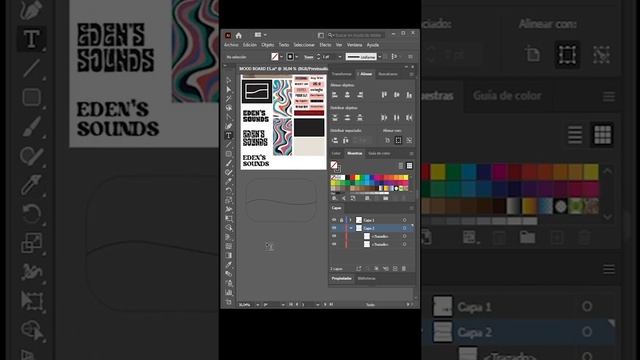Collapse Capa 2 layer contents
The height and width of the screenshot is (360, 640).
tap(351, 228)
